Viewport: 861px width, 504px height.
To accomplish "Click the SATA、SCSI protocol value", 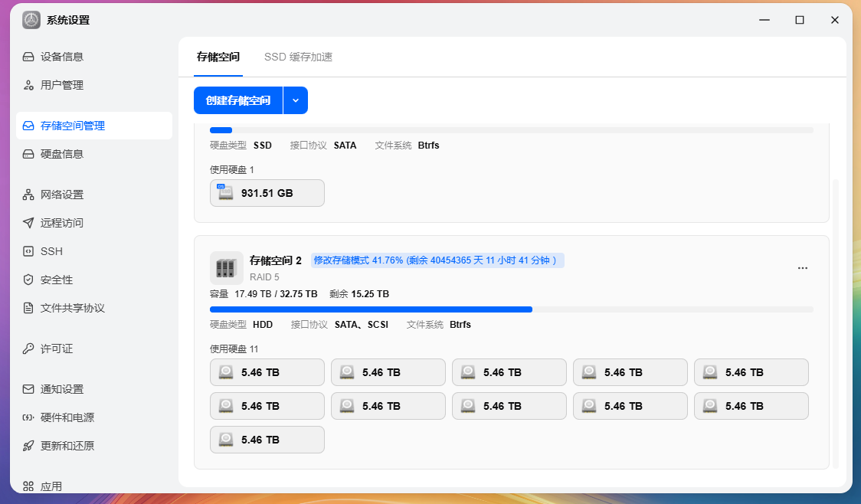I will pos(362,325).
